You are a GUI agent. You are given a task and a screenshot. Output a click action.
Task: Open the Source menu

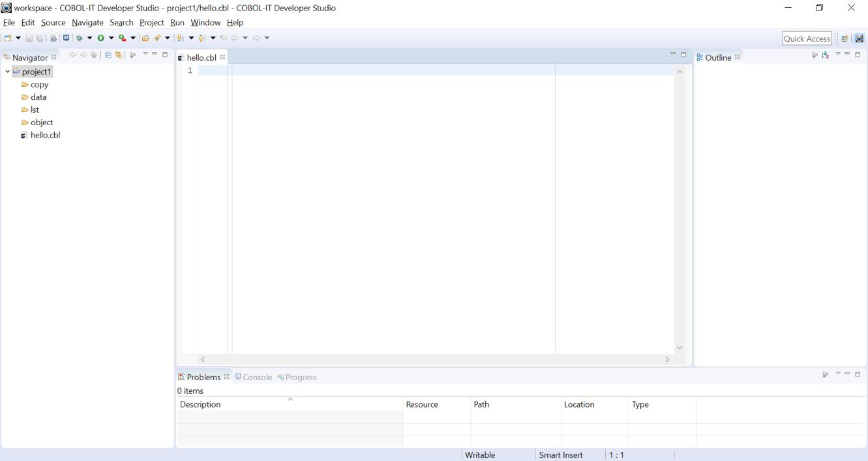tap(53, 22)
